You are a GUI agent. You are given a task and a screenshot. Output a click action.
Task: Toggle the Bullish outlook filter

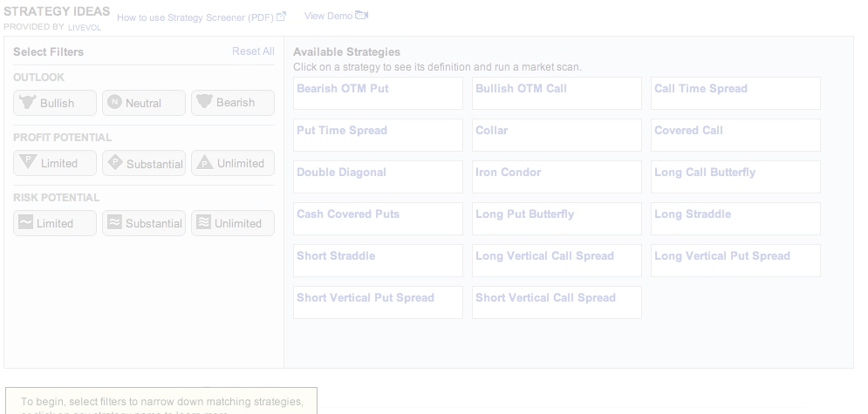56,103
